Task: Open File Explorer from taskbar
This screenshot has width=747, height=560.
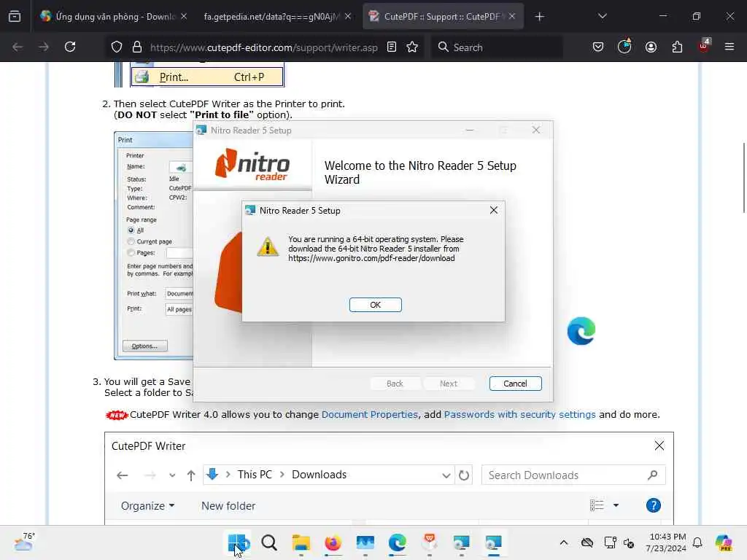Action: pyautogui.click(x=301, y=542)
